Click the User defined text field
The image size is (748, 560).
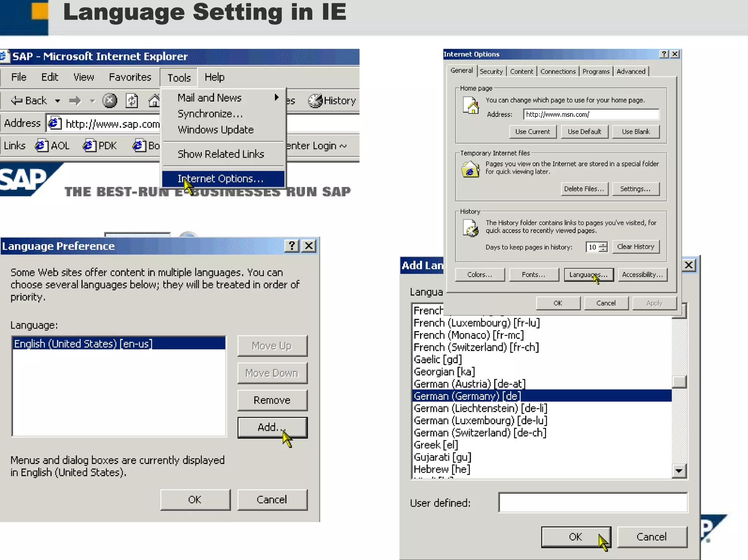click(x=593, y=503)
